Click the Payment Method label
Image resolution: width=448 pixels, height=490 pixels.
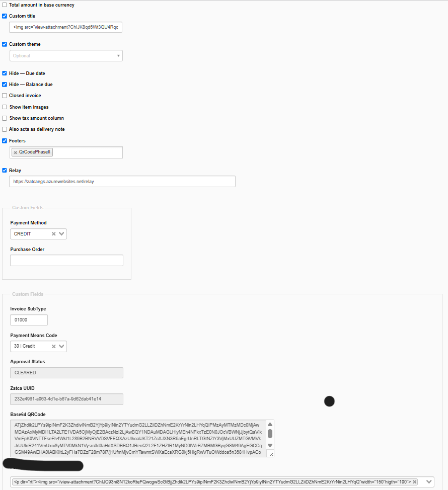click(x=29, y=223)
